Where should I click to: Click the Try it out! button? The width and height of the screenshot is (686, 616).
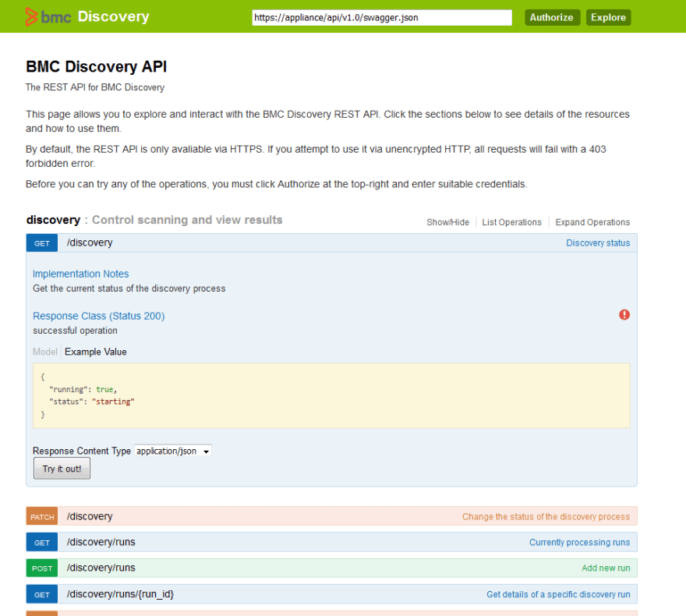pyautogui.click(x=62, y=469)
